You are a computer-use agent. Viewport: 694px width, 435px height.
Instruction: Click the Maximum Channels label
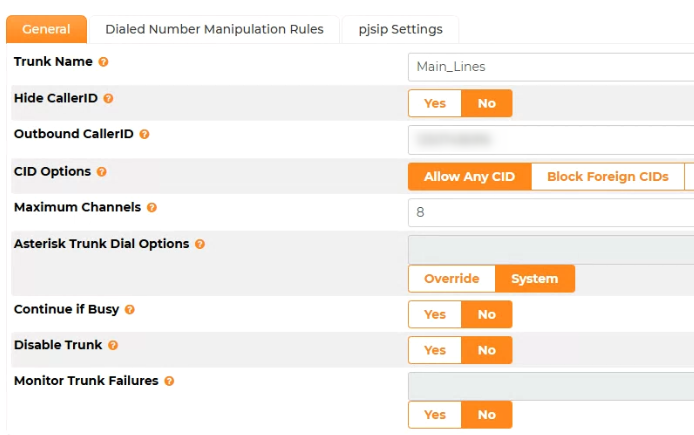77,207
